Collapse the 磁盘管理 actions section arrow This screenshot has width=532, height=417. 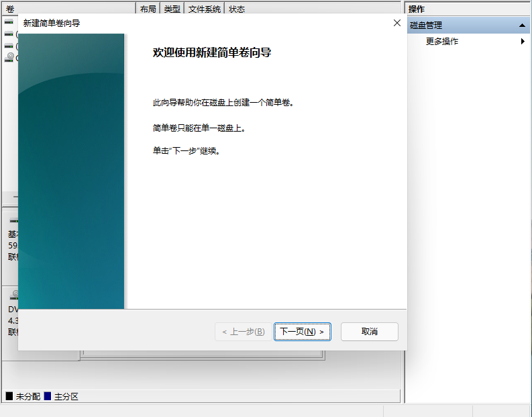(x=522, y=26)
